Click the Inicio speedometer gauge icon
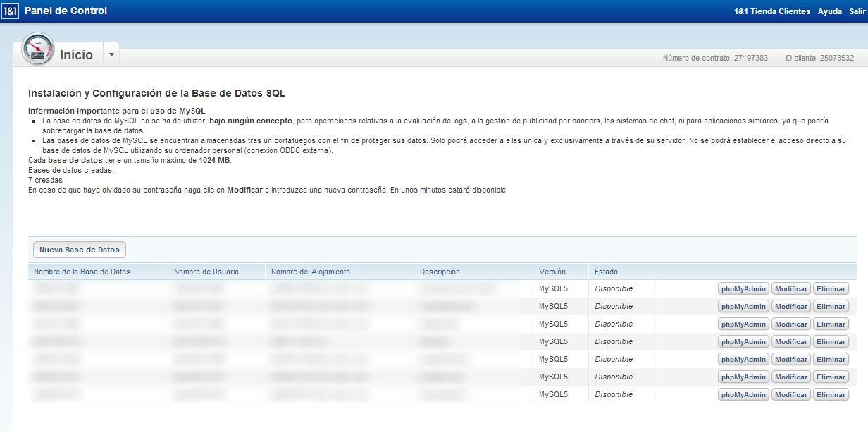 tap(38, 49)
